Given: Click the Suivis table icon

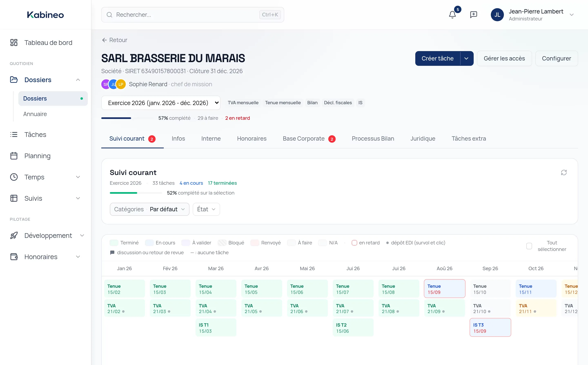Looking at the screenshot, I should point(14,198).
